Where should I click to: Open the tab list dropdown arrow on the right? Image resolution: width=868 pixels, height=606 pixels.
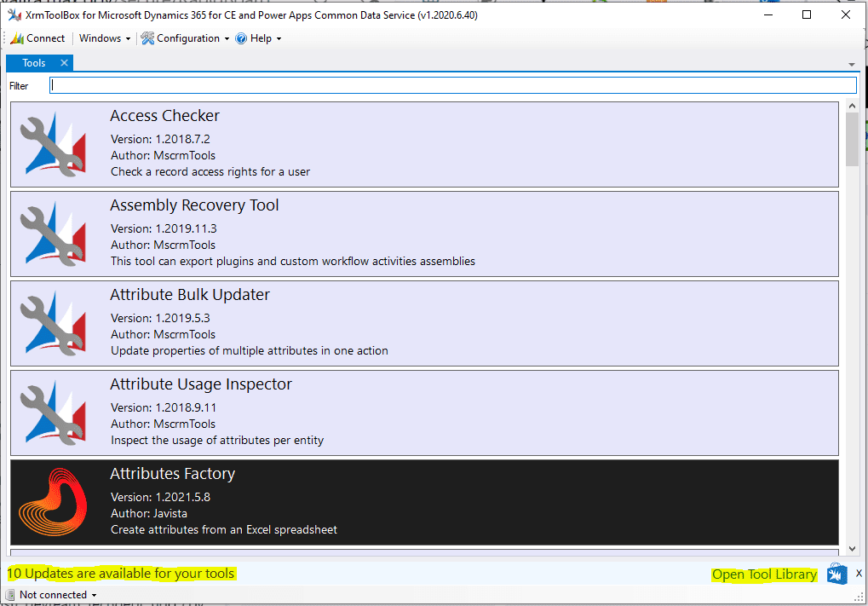click(x=851, y=63)
